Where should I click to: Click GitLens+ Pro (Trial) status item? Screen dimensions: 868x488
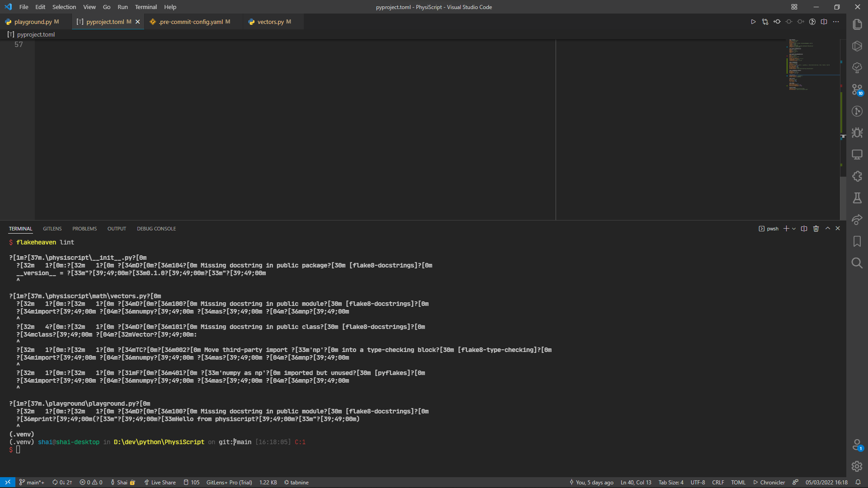229,482
